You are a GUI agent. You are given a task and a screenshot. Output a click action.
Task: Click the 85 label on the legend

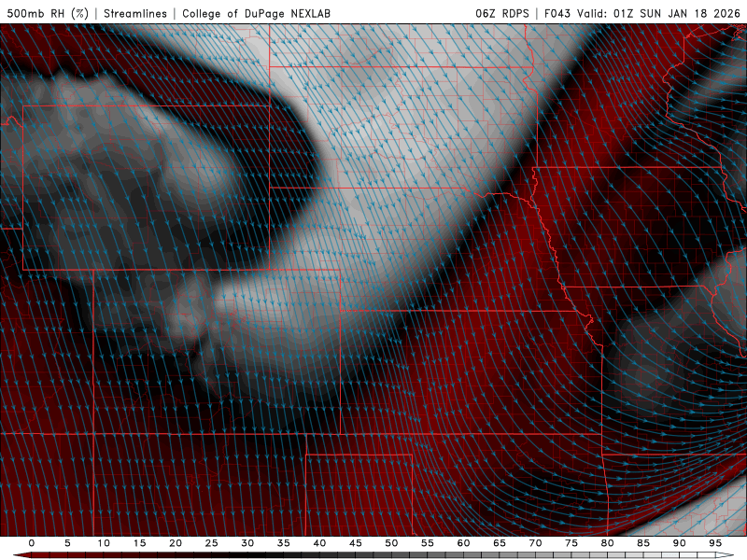(643, 543)
